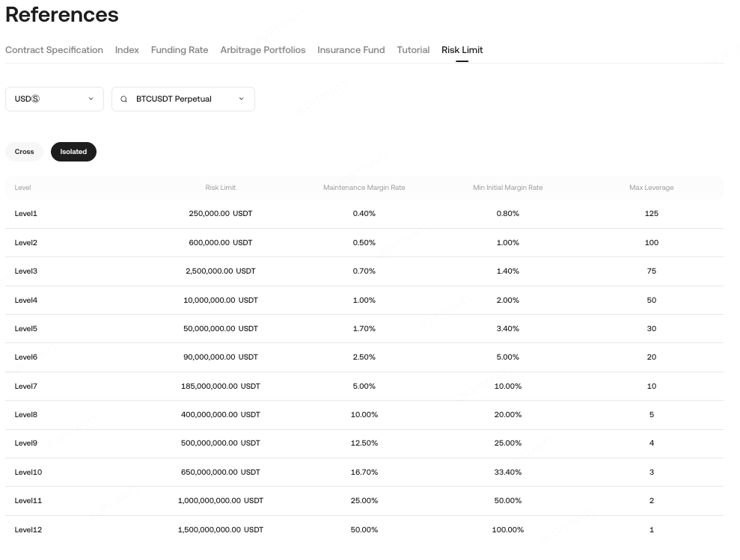Switch to the Index tab

127,50
